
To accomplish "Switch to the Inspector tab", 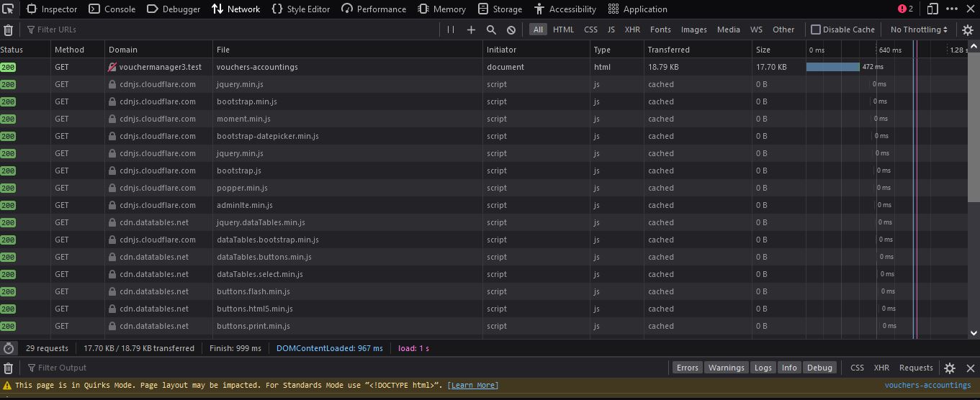I will point(52,9).
